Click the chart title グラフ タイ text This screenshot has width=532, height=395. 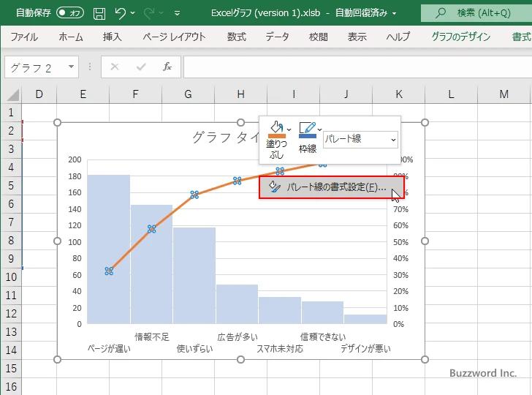tap(225, 138)
